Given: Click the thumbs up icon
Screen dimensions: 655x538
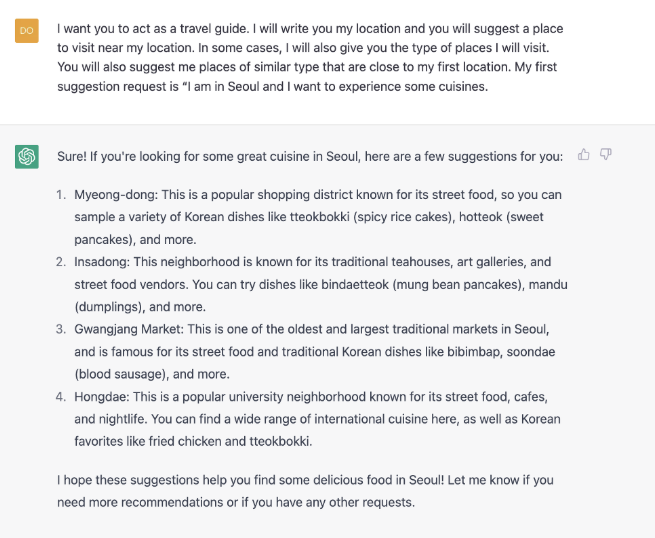Looking at the screenshot, I should pos(584,155).
